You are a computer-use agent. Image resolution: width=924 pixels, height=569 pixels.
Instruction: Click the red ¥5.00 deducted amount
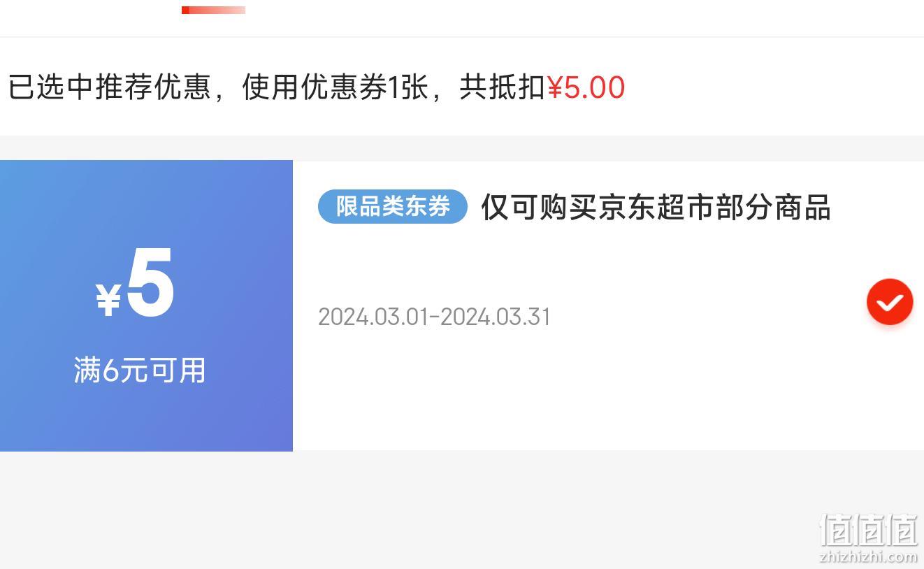(586, 88)
